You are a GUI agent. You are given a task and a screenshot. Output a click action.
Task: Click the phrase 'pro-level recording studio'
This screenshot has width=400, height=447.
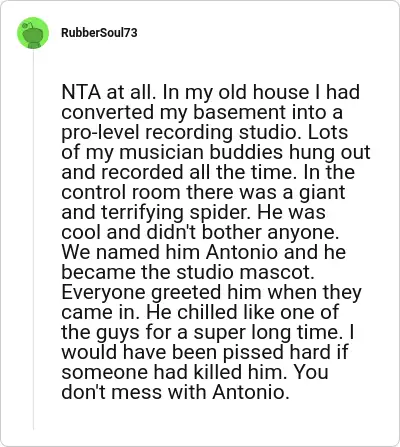[179, 132]
